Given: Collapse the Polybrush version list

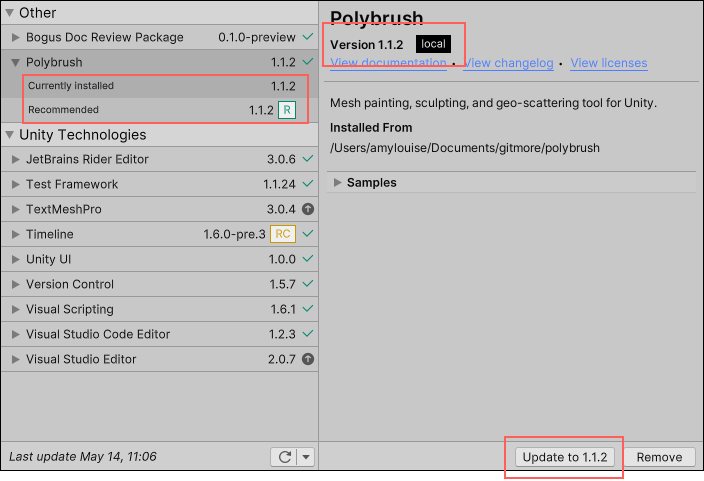Looking at the screenshot, I should [x=16, y=62].
